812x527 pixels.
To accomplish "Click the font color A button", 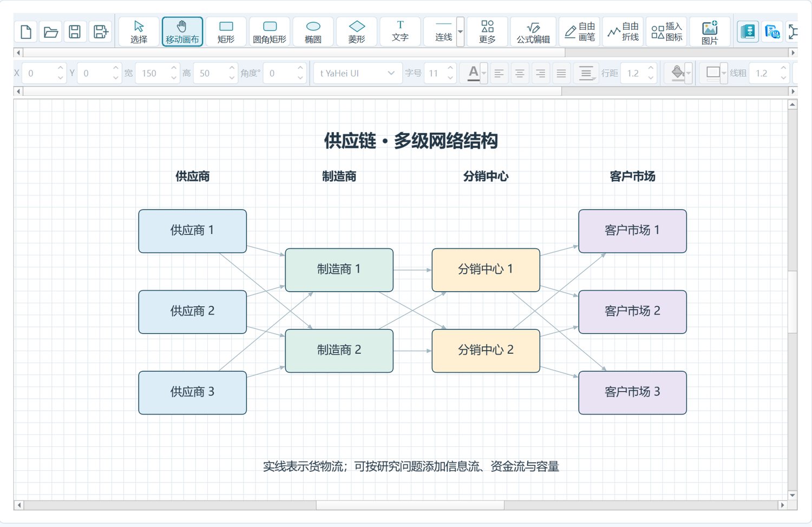I will pyautogui.click(x=473, y=73).
